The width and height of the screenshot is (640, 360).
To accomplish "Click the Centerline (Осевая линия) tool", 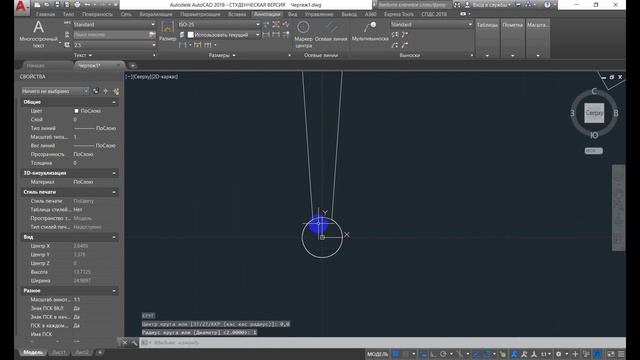I will coord(331,32).
